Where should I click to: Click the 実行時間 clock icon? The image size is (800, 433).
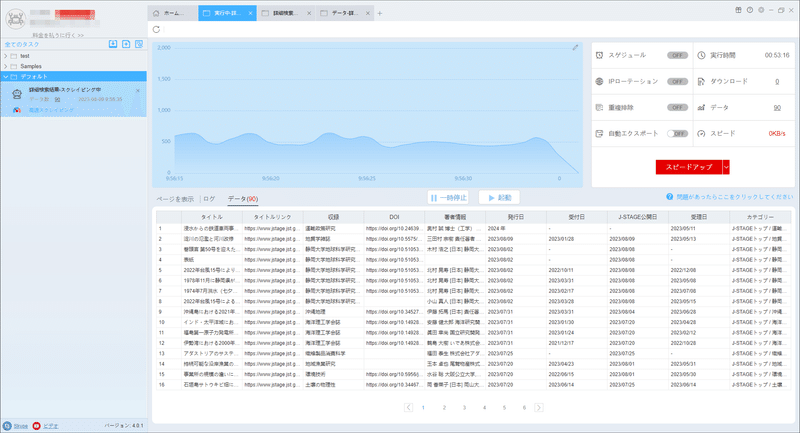(x=702, y=55)
